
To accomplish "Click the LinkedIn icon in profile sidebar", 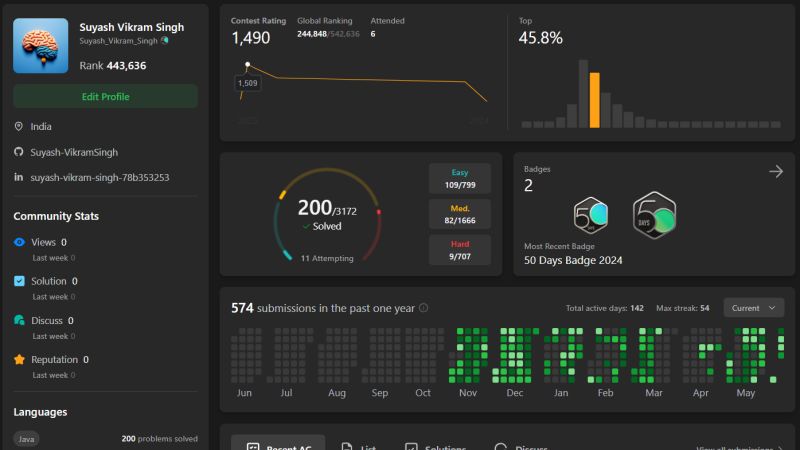I will point(19,177).
